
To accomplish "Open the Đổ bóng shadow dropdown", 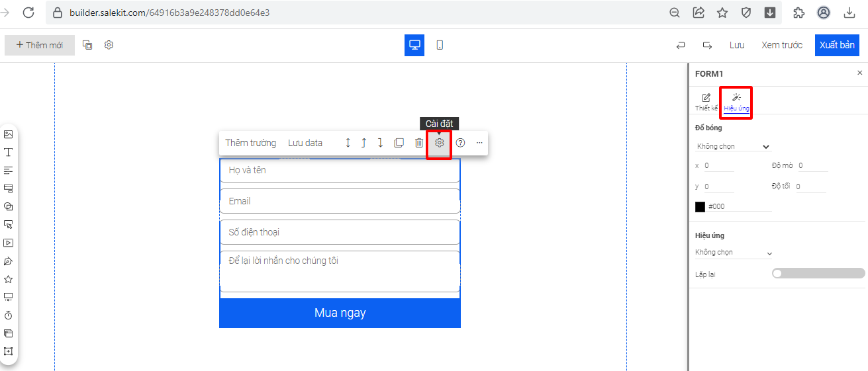I will [x=733, y=146].
